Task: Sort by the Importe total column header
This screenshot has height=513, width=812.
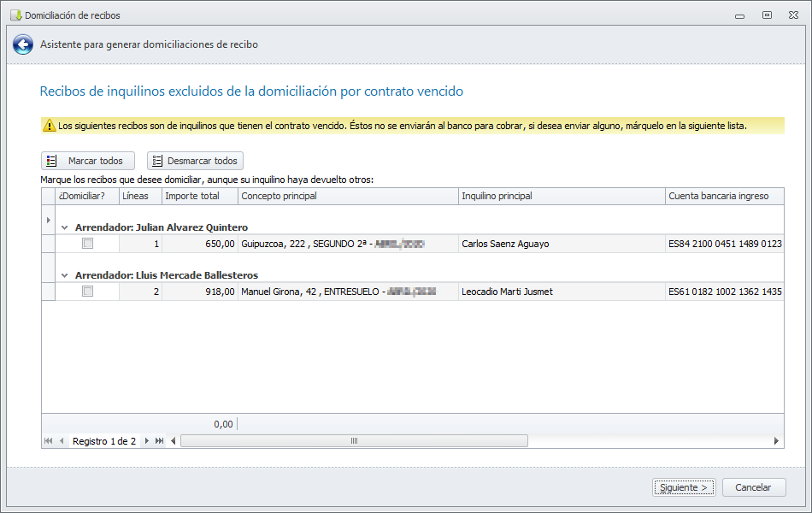Action: click(x=200, y=196)
